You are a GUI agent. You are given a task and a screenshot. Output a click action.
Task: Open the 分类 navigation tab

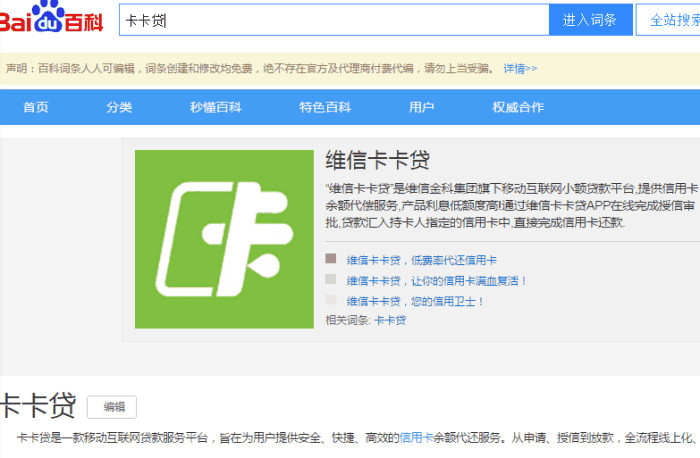(119, 107)
